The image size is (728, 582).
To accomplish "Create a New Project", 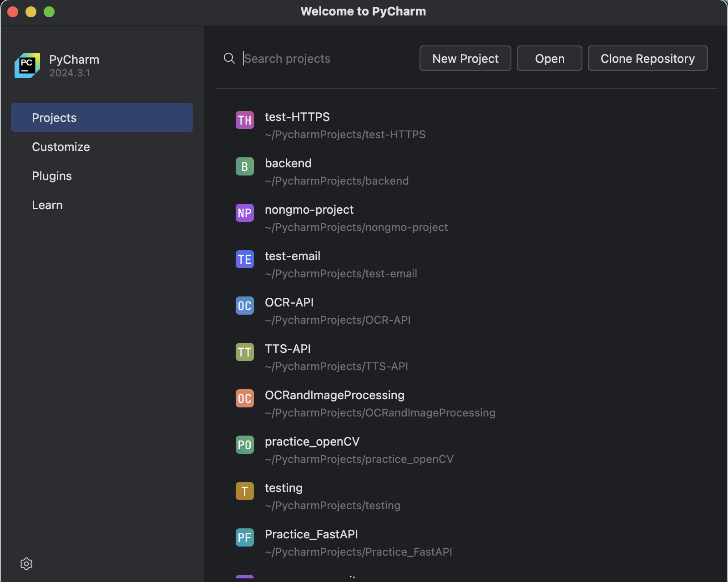I will [x=465, y=58].
